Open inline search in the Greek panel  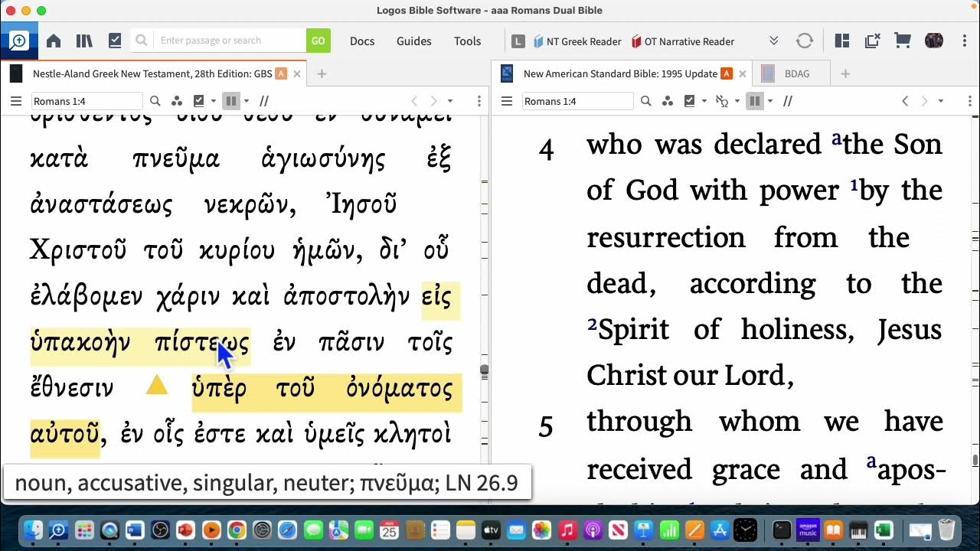click(155, 101)
